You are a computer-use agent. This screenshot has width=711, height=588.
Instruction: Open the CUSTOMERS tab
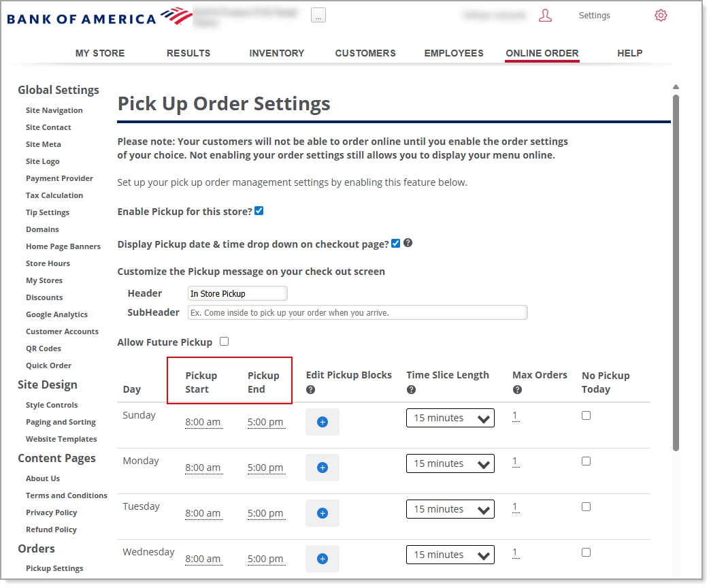pyautogui.click(x=365, y=52)
